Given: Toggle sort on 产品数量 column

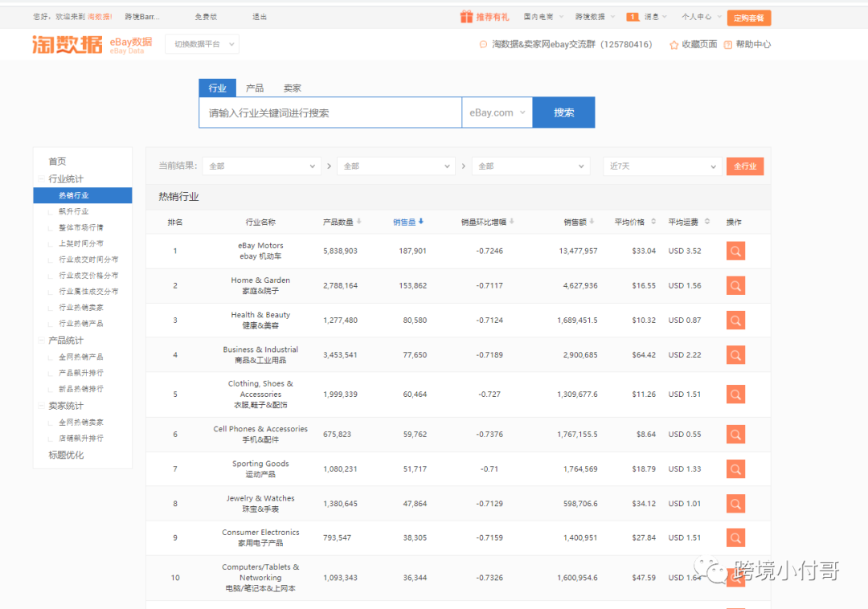Looking at the screenshot, I should click(x=359, y=222).
